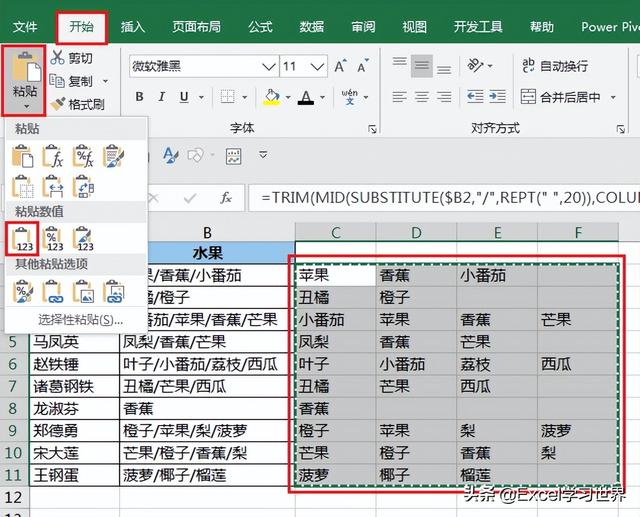Screen dimensions: 640x517
Task: Choose the Paste as Picture option
Action: 83,291
